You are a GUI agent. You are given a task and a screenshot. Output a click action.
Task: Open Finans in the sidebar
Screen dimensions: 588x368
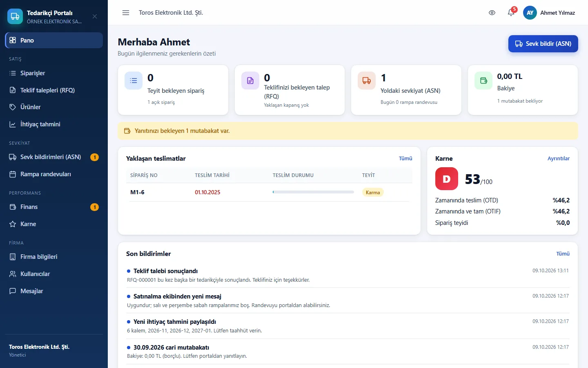(x=54, y=207)
